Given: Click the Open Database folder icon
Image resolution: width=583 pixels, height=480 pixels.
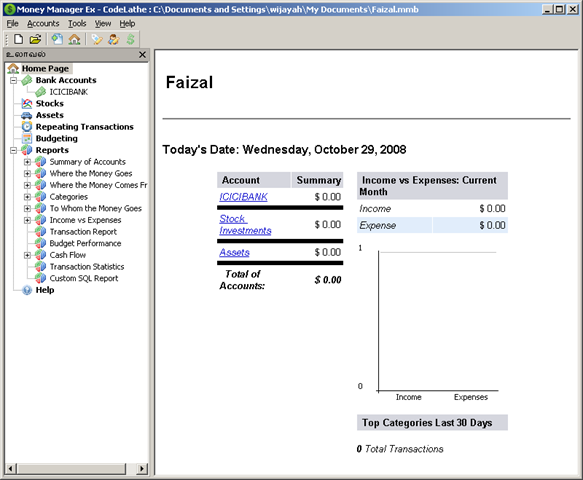Looking at the screenshot, I should tap(35, 39).
